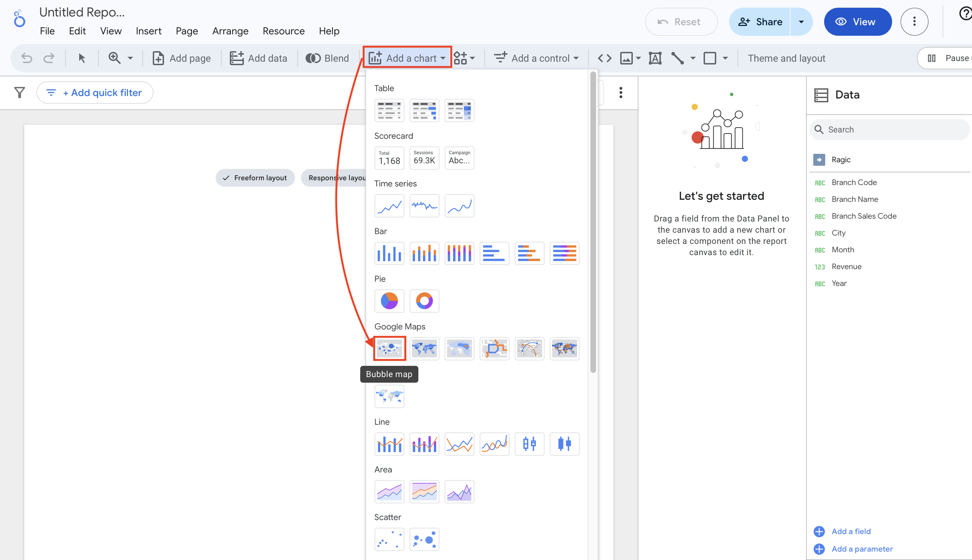Click the Share button
This screenshot has height=560, width=972.
pyautogui.click(x=760, y=22)
